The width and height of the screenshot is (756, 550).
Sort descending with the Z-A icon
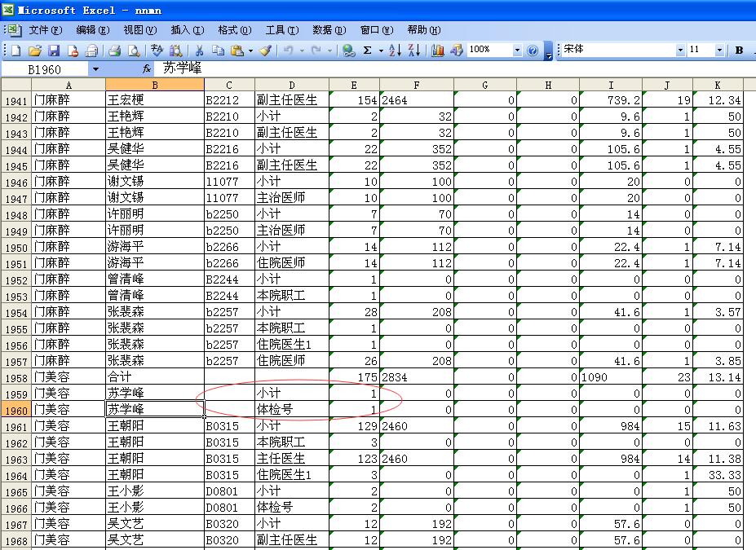coord(414,50)
